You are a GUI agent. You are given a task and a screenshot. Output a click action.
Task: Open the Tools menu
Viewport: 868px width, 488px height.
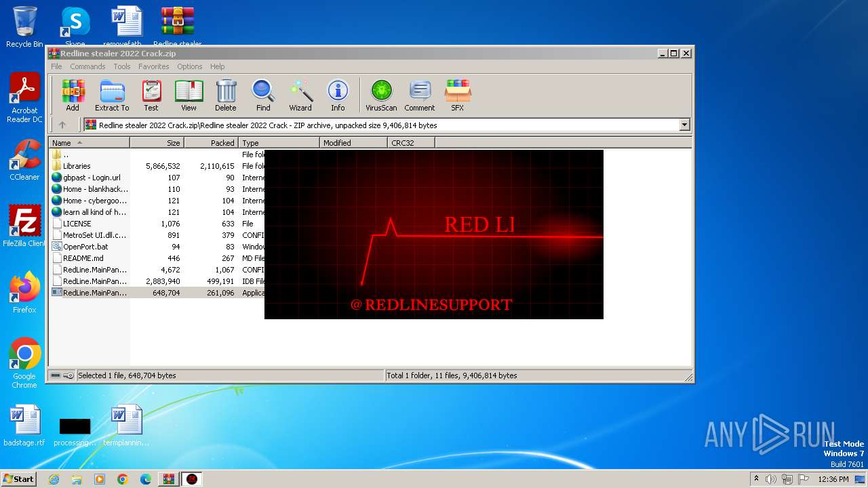coord(122,66)
